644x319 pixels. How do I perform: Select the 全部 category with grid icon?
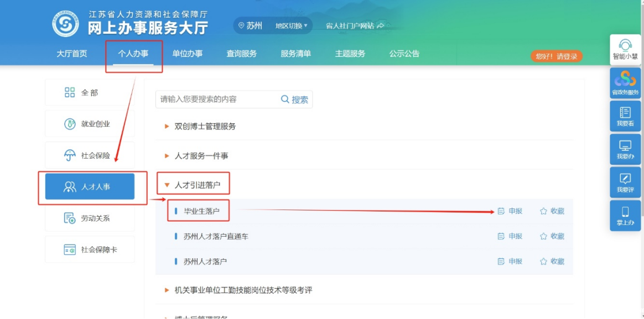[x=90, y=92]
